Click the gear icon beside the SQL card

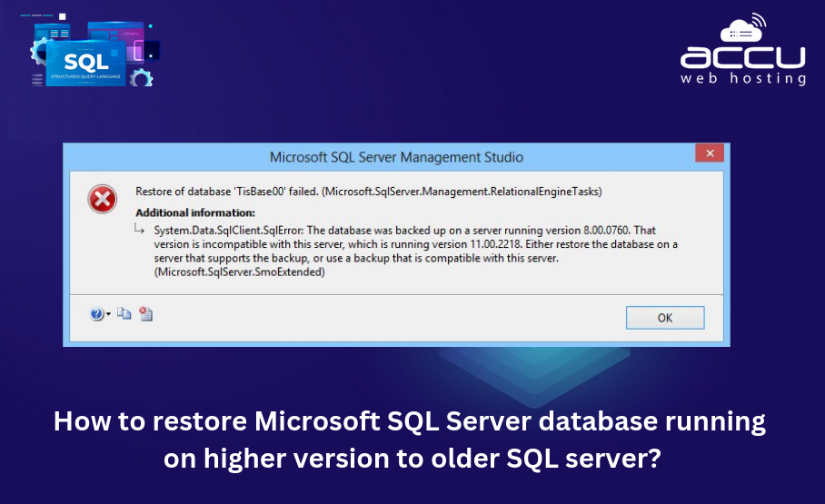coord(141,78)
